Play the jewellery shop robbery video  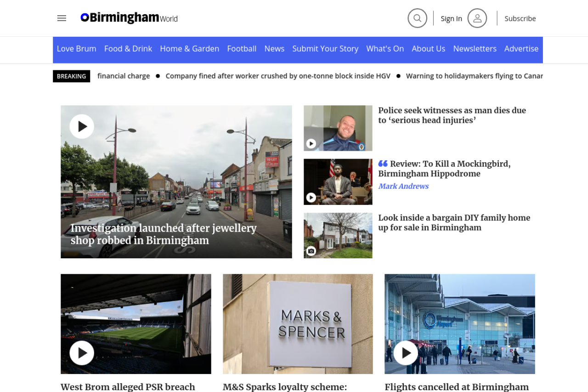tap(82, 126)
